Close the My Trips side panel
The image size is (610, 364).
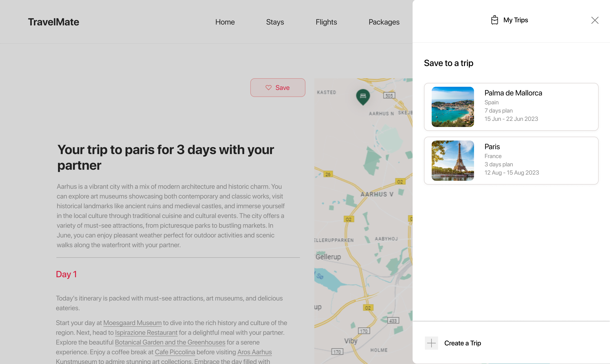[595, 20]
